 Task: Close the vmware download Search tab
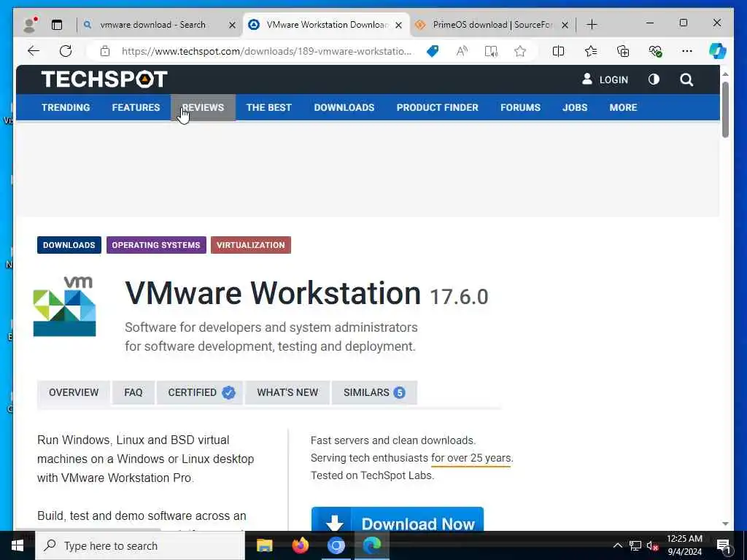232,26
